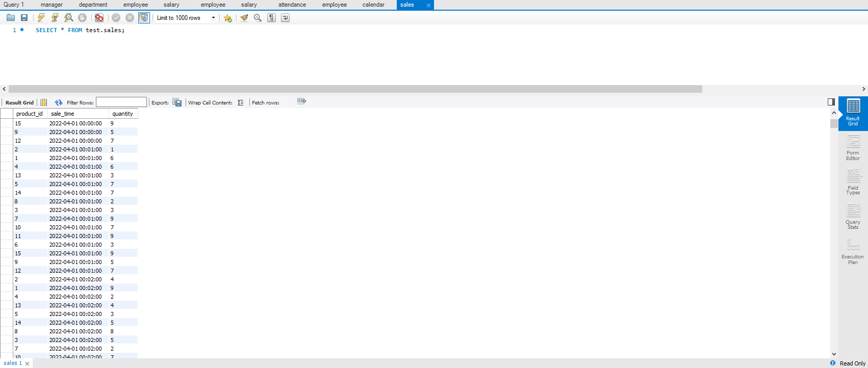
Task: Open the Form Editor view
Action: 853,148
